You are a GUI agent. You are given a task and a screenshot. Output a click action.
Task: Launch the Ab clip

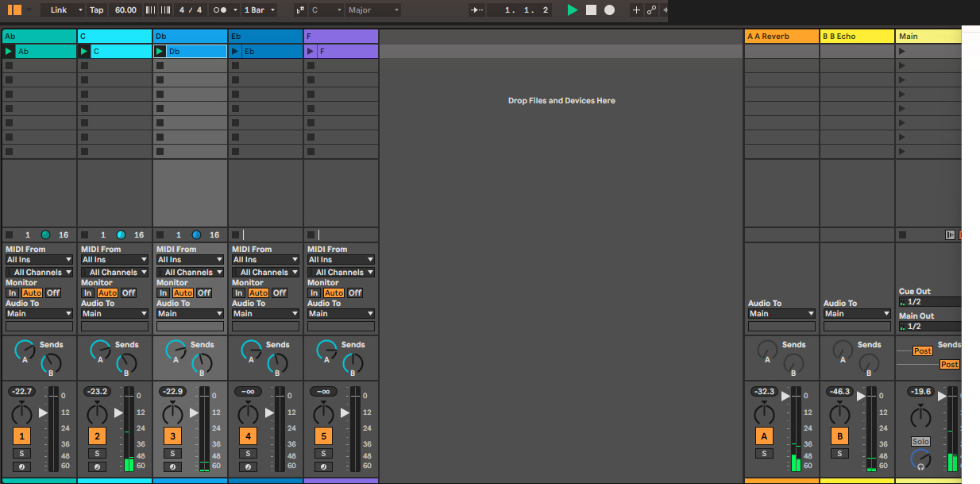coord(10,52)
